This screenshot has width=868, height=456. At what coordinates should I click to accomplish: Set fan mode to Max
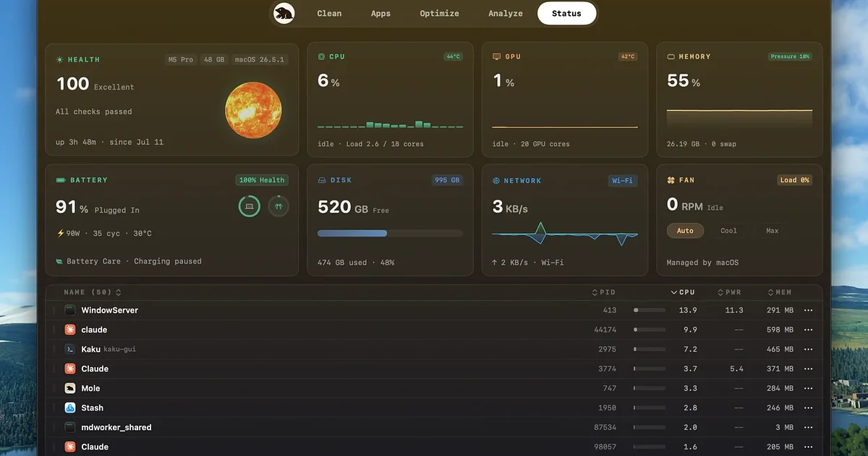coord(773,231)
